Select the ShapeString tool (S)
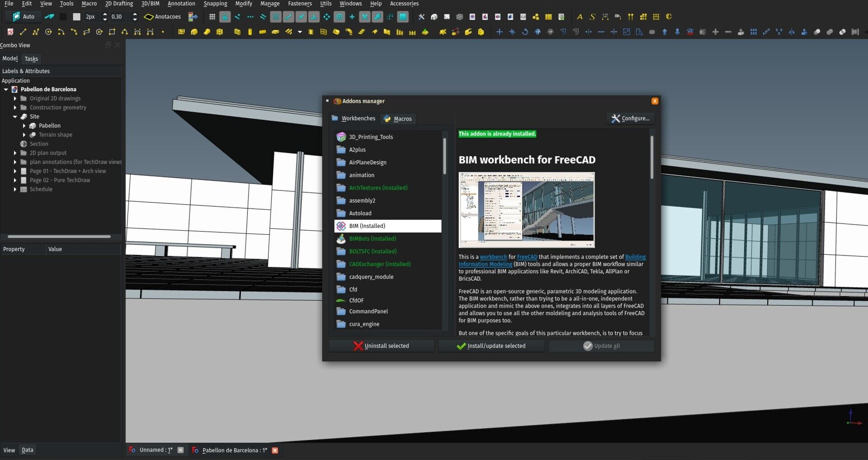This screenshot has height=460, width=868. (592, 17)
